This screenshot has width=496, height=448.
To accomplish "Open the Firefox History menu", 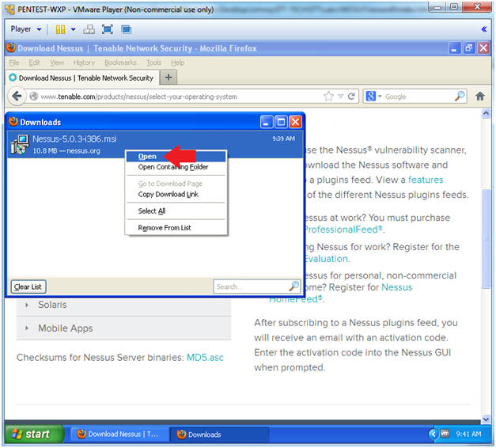I will [84, 63].
